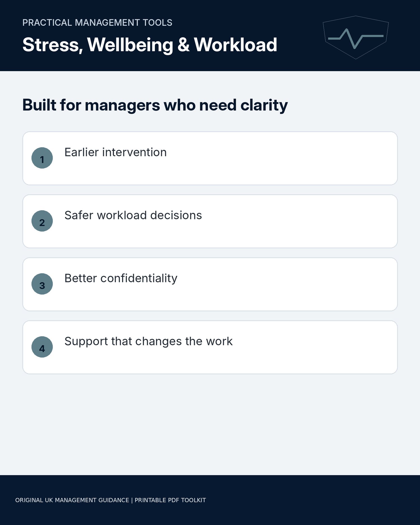
Task: Click the Safer workload decisions text
Action: [133, 215]
